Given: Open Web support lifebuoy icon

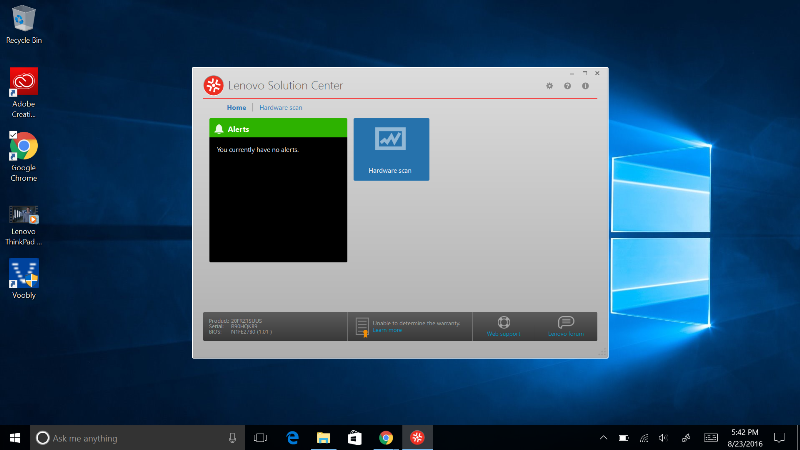Looking at the screenshot, I should [x=504, y=322].
